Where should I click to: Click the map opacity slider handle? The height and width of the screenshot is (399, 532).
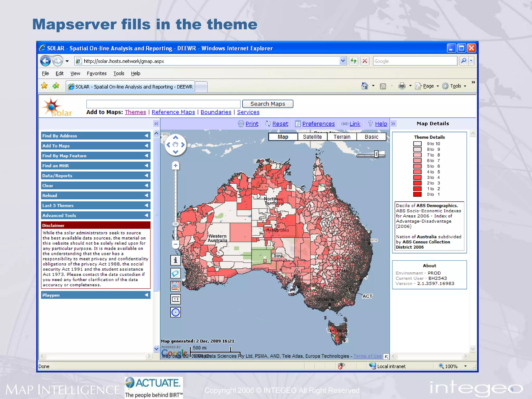376,154
